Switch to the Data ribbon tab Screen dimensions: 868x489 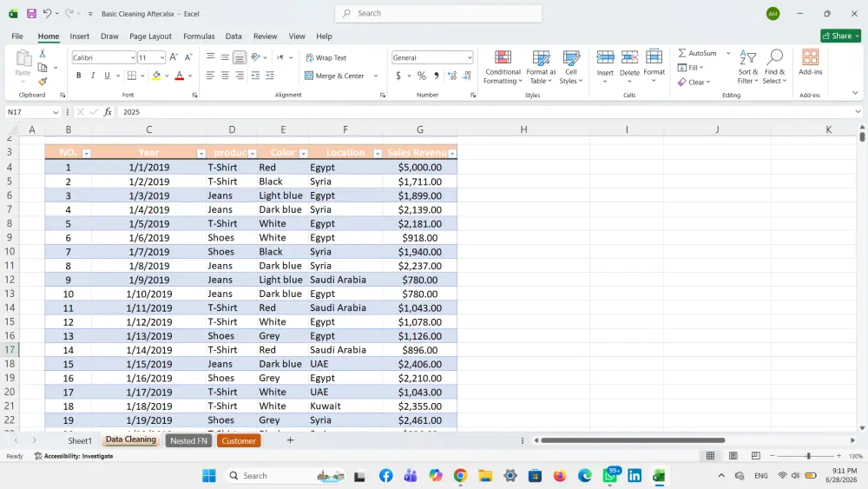coord(233,36)
